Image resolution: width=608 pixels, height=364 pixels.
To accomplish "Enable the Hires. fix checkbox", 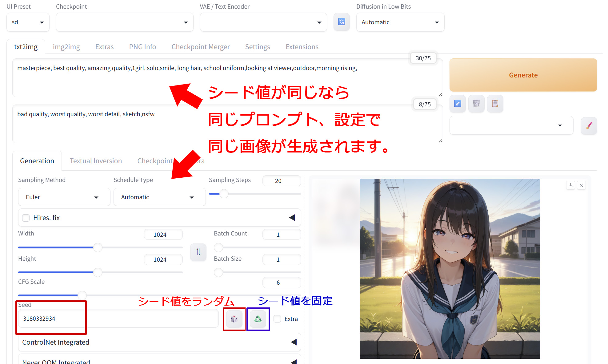I will (x=26, y=218).
